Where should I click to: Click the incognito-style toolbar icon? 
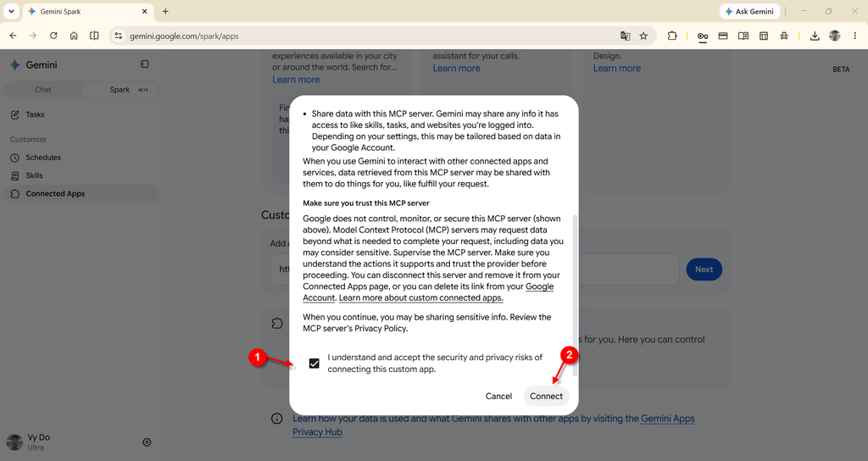784,36
